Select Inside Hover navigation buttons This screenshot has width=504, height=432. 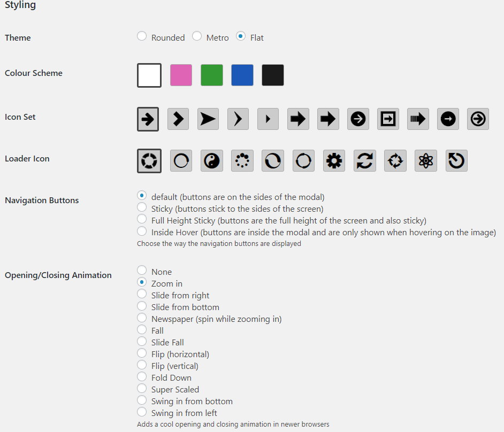142,231
